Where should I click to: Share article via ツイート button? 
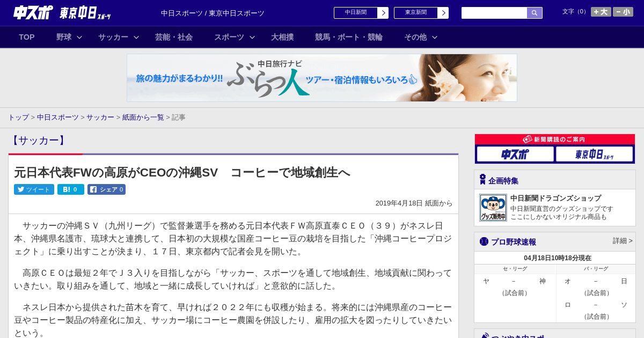click(34, 189)
